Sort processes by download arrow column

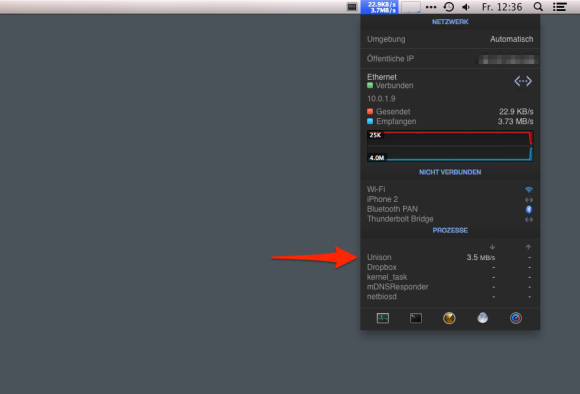coord(492,247)
